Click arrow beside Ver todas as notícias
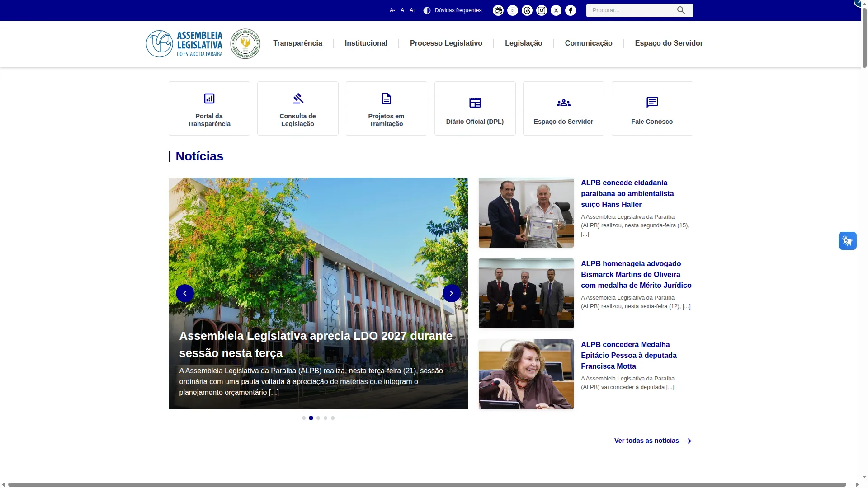This screenshot has width=868, height=488. tap(688, 441)
